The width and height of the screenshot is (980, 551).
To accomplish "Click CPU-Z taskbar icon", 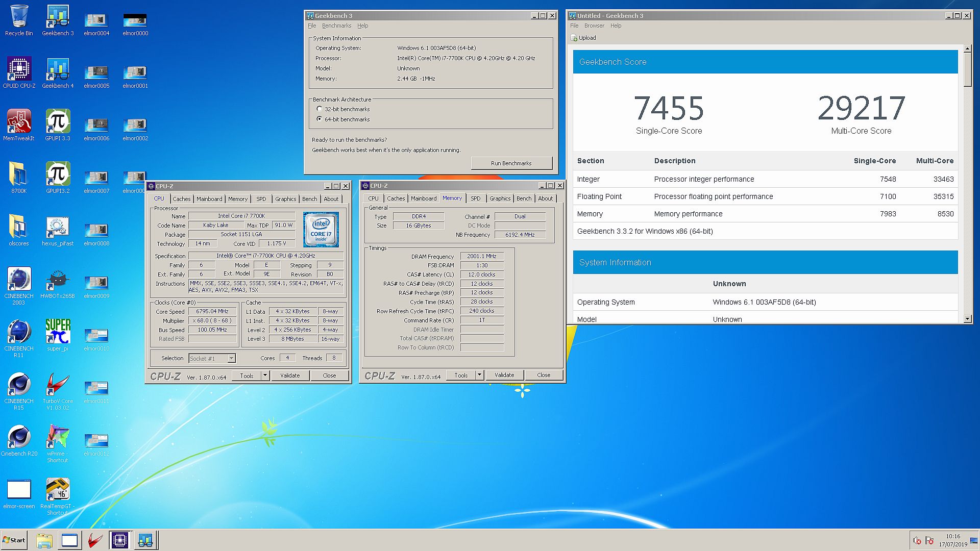I will point(120,540).
